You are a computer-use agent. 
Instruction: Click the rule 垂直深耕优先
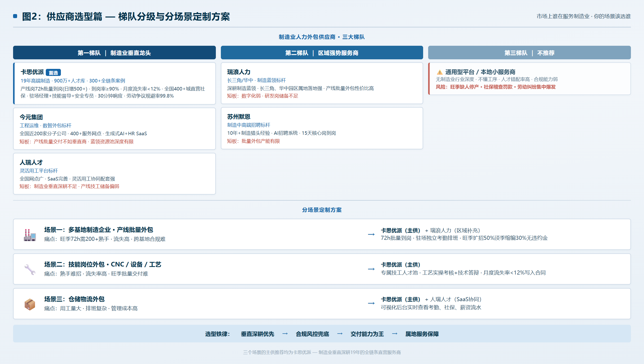click(258, 334)
